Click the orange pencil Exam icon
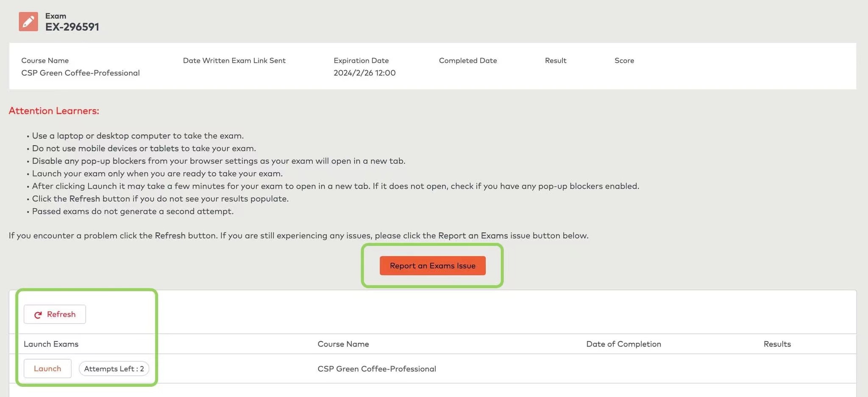Image resolution: width=868 pixels, height=397 pixels. tap(28, 22)
